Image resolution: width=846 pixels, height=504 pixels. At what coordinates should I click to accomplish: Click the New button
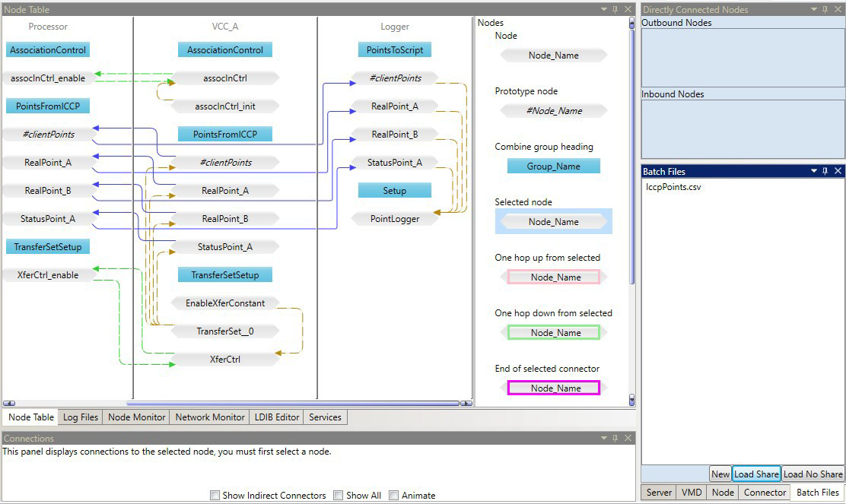coord(720,474)
